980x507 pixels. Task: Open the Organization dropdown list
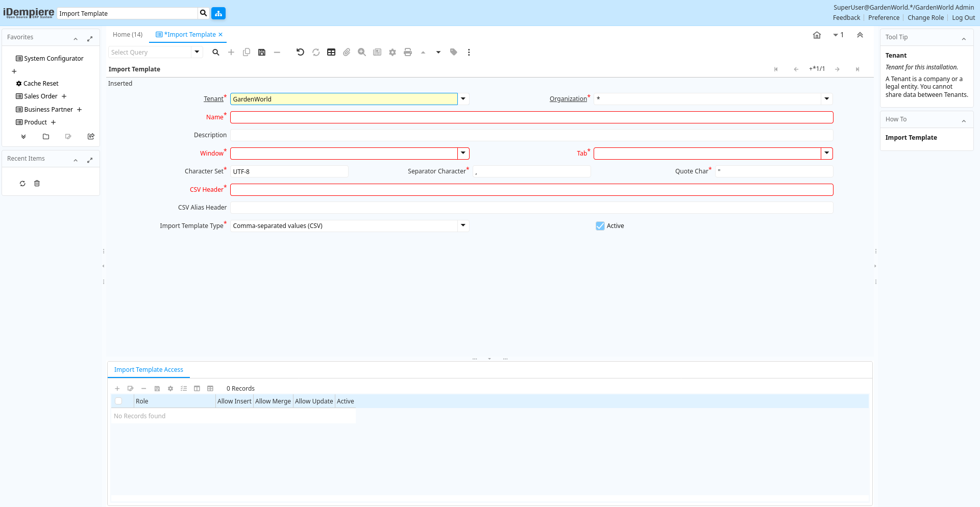[826, 99]
